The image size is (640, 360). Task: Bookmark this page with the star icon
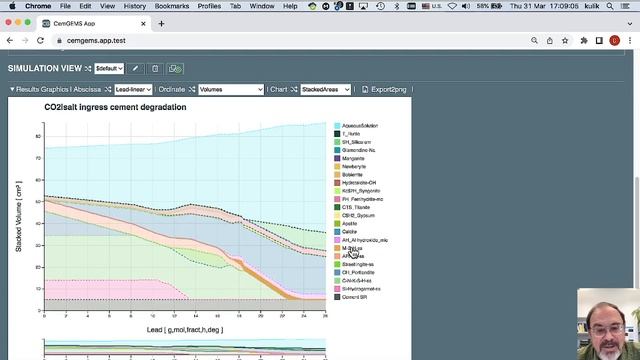pos(565,40)
